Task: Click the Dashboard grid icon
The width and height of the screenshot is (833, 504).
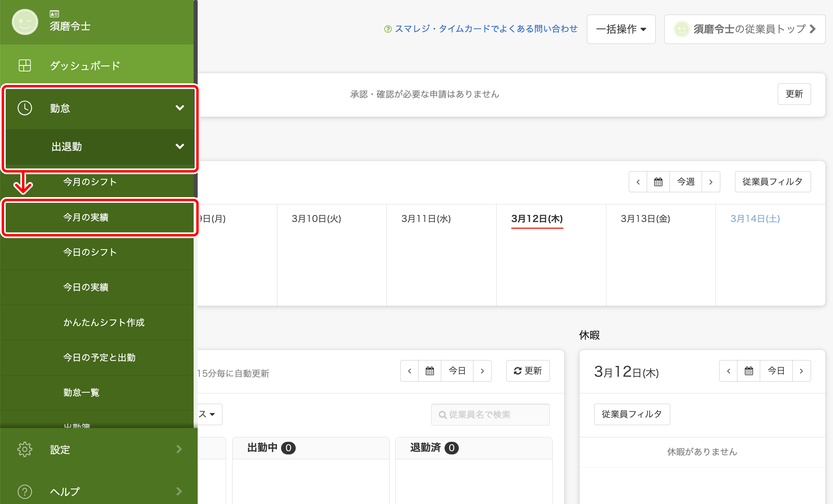Action: coord(25,65)
